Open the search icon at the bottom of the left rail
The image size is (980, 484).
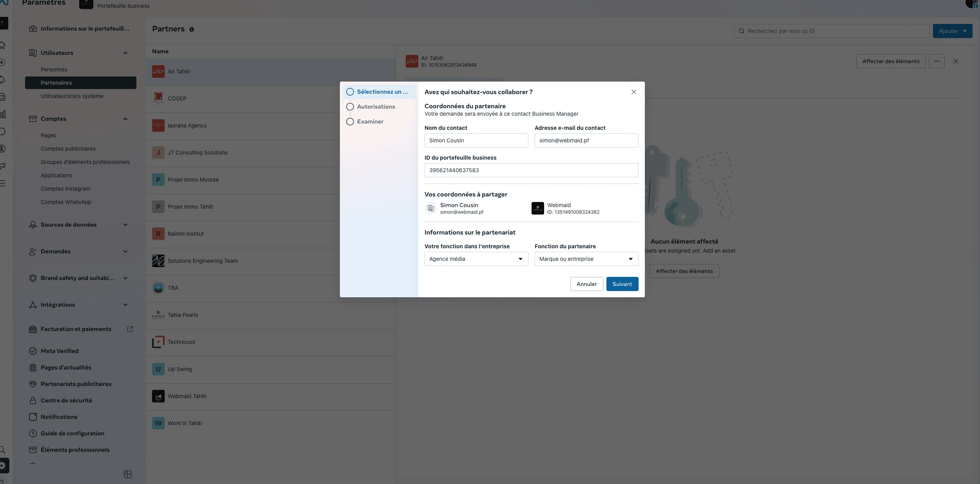click(x=3, y=450)
